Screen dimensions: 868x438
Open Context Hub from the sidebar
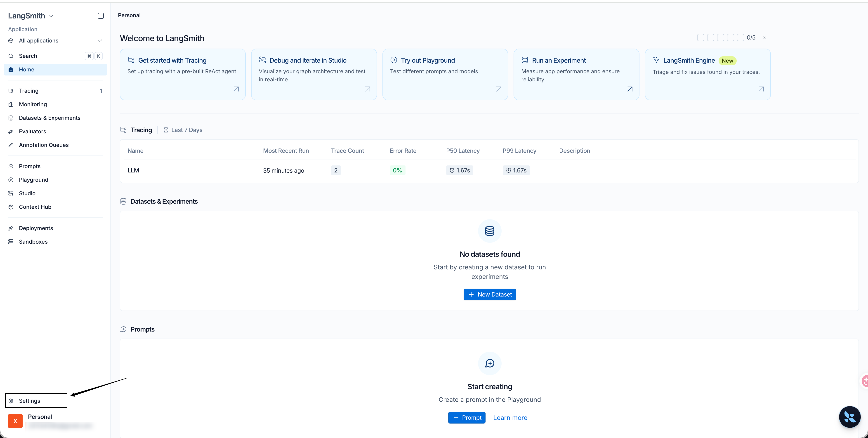(x=55, y=207)
